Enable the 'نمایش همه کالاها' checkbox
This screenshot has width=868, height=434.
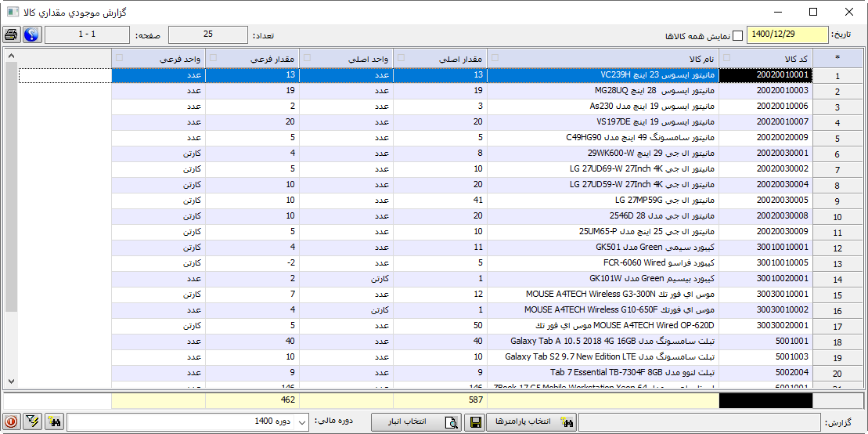point(737,36)
